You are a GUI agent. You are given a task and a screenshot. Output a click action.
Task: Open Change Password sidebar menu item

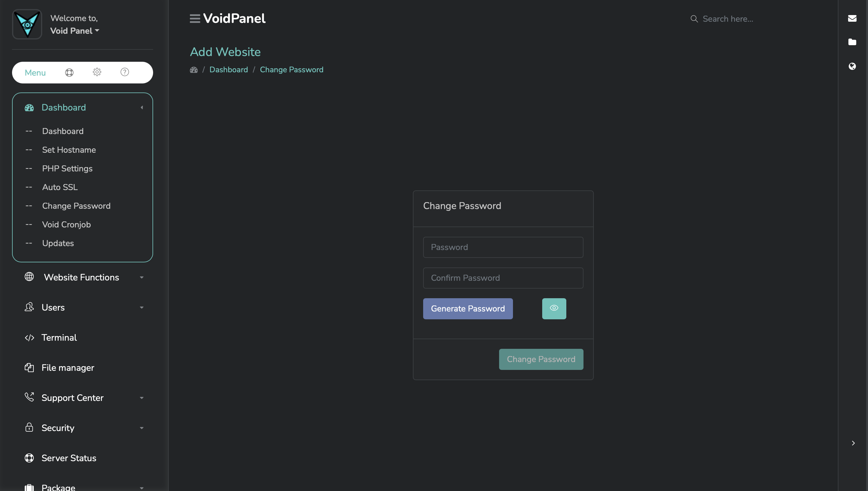tap(76, 206)
